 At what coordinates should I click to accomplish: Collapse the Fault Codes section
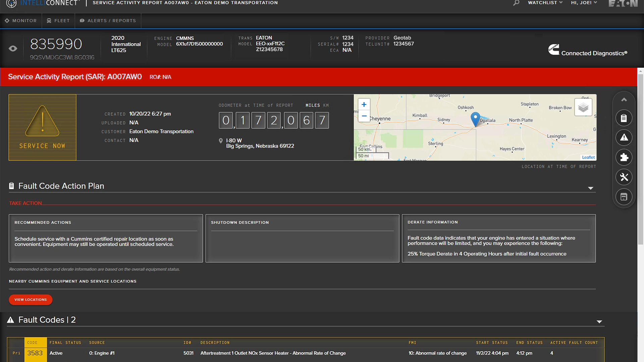coord(599,322)
